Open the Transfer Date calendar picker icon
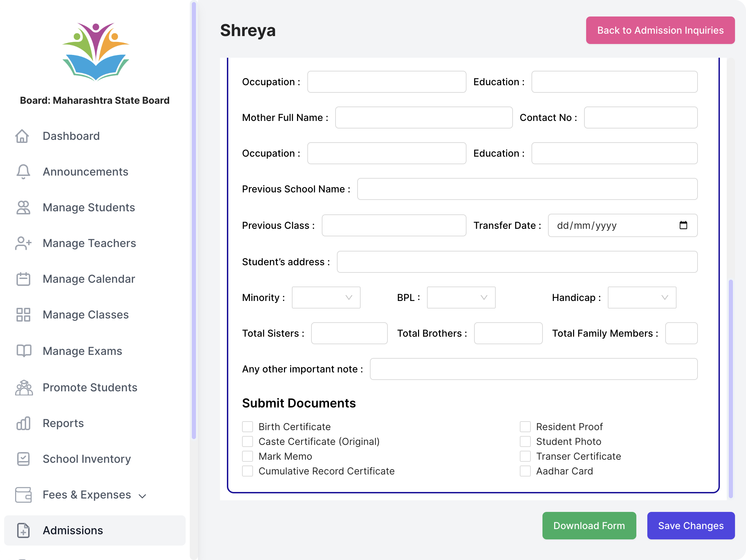The width and height of the screenshot is (746, 560). (x=683, y=225)
